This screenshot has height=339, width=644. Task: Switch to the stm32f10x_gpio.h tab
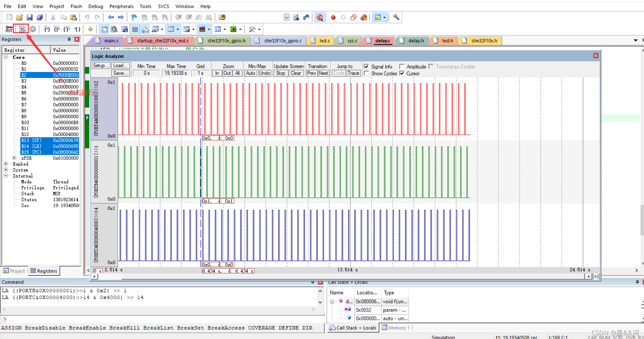click(x=223, y=41)
